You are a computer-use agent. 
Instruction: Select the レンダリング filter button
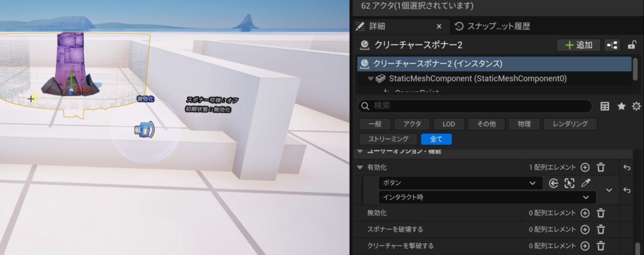570,124
